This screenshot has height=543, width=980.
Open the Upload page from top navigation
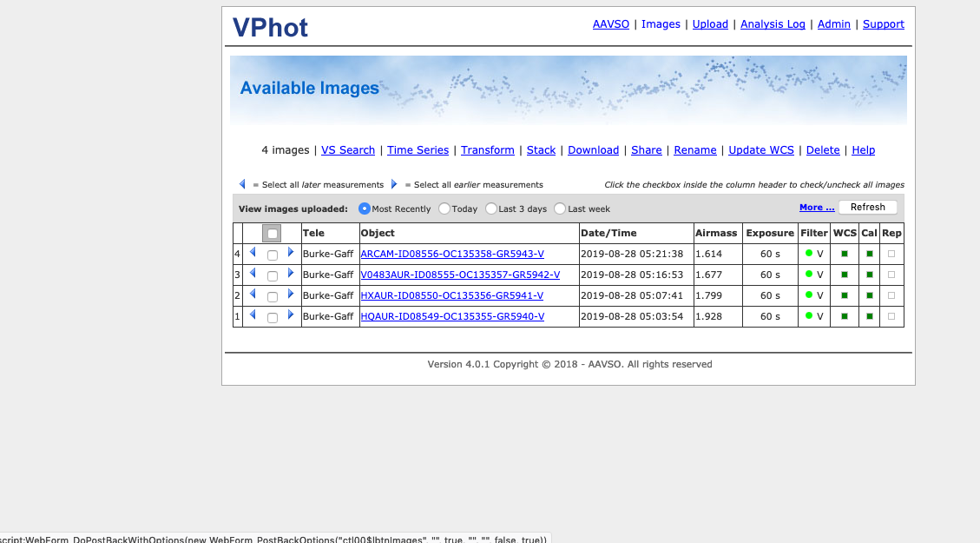point(710,24)
